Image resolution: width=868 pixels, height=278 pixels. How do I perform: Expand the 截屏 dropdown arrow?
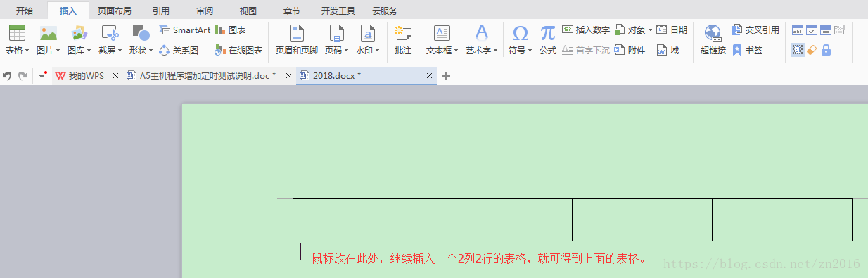[x=120, y=51]
